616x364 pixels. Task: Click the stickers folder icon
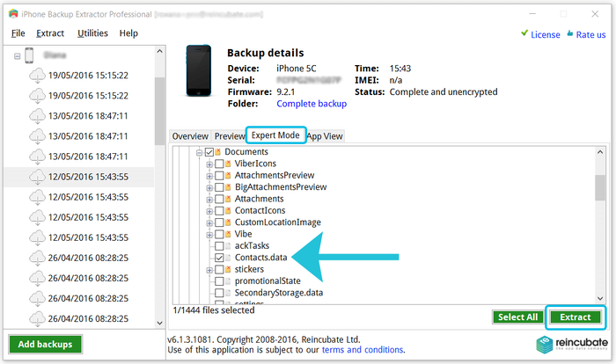pos(228,270)
